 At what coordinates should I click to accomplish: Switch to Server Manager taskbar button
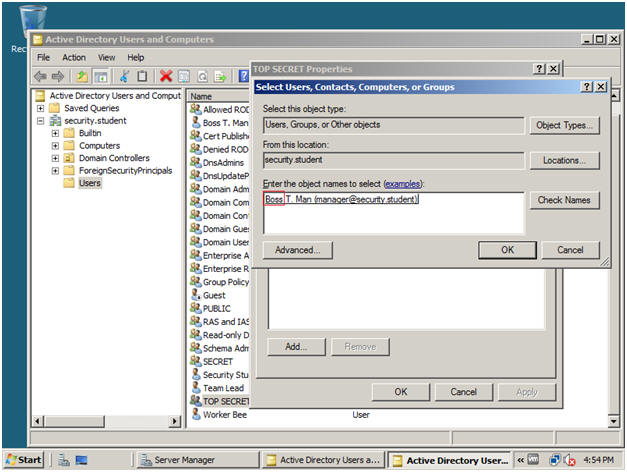[x=198, y=460]
